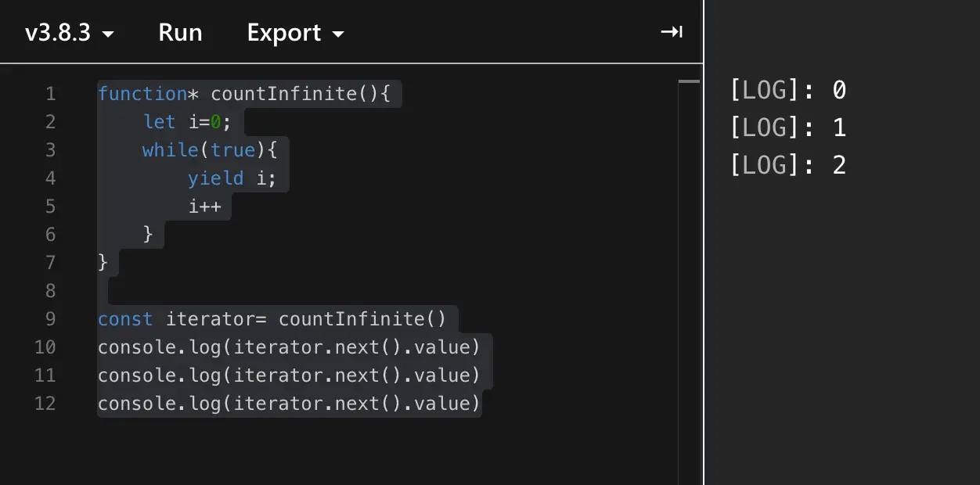Click line number 1 in the gutter
Viewport: 980px width, 485px height.
(50, 93)
